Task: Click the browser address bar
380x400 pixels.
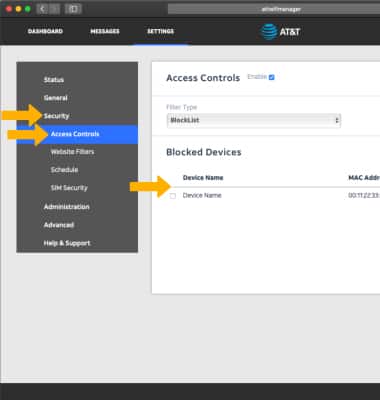Action: point(274,9)
